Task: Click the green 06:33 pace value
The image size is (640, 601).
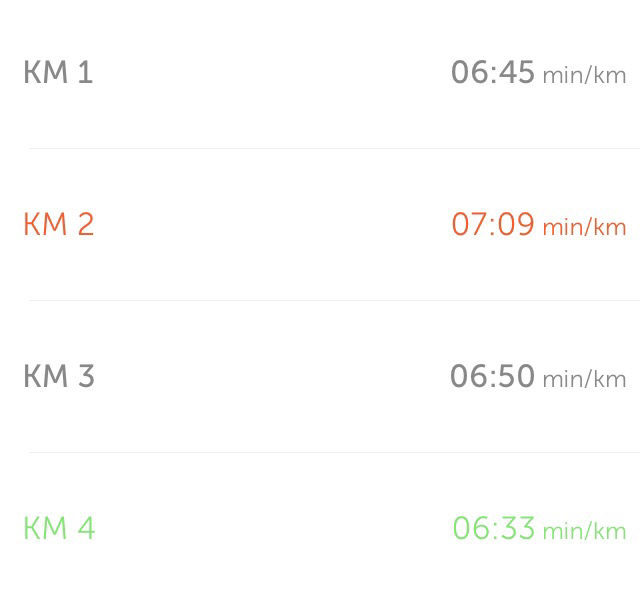Action: point(493,528)
